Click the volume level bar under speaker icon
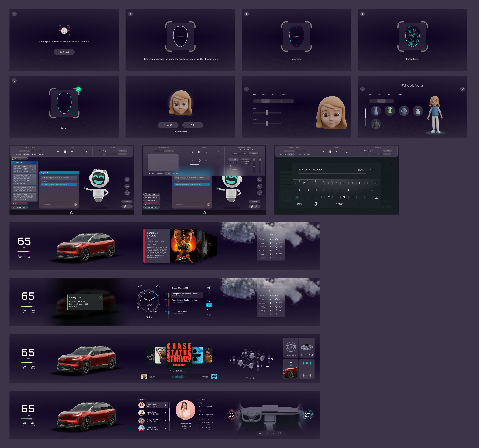 [x=199, y=164]
